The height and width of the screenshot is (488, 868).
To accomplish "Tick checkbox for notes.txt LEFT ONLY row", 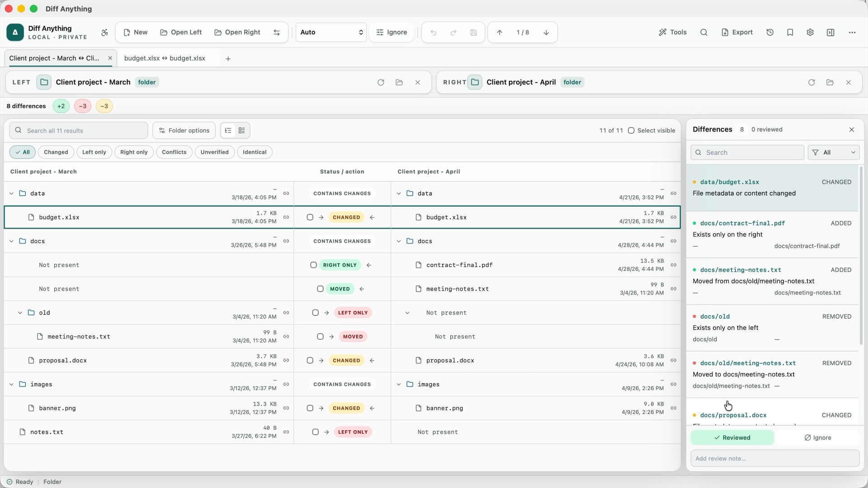I will (315, 432).
